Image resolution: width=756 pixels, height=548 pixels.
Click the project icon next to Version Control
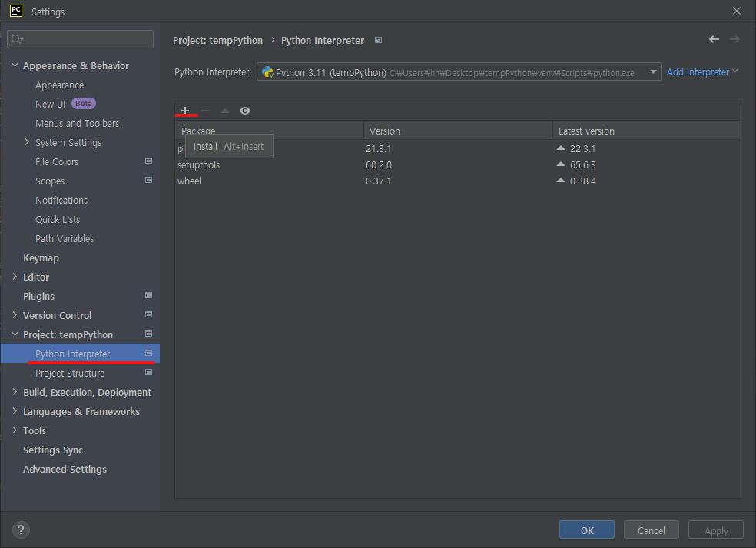coord(148,315)
